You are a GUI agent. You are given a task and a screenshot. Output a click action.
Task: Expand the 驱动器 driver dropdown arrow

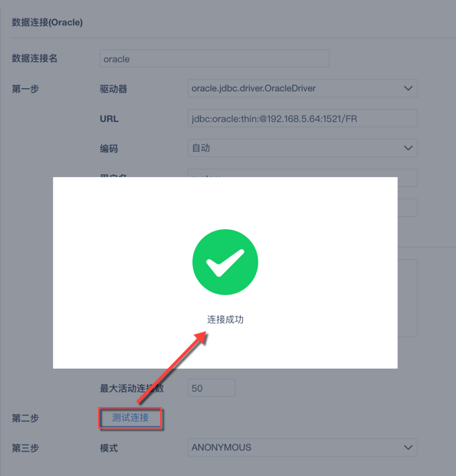pos(408,88)
